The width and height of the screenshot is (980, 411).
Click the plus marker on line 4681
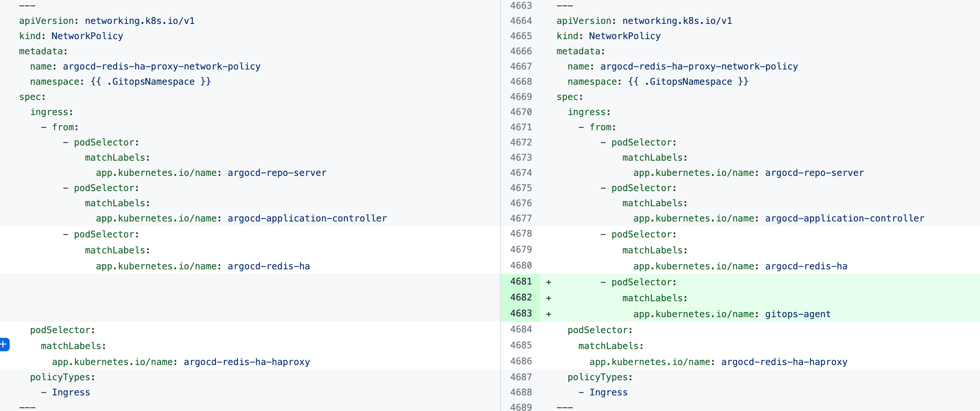point(549,282)
